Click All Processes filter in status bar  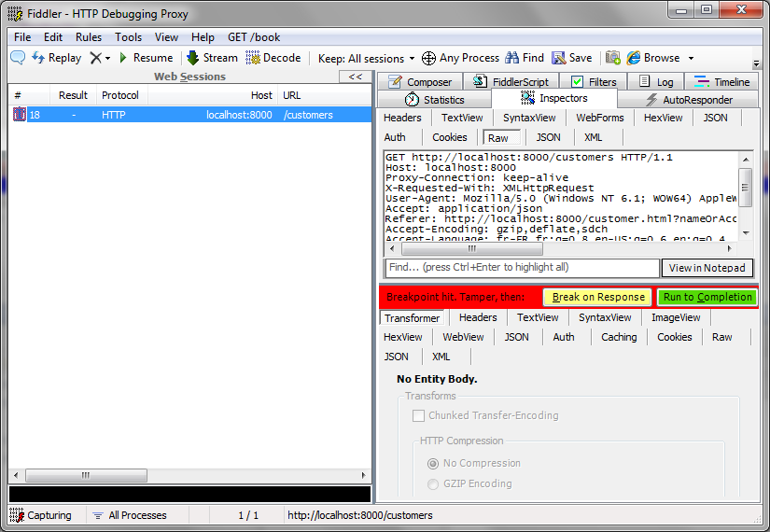(x=130, y=515)
